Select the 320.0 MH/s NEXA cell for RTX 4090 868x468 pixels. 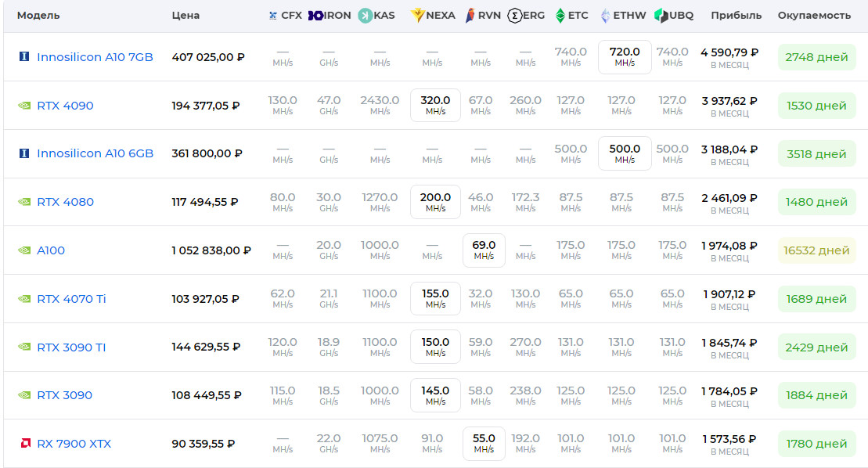[435, 104]
